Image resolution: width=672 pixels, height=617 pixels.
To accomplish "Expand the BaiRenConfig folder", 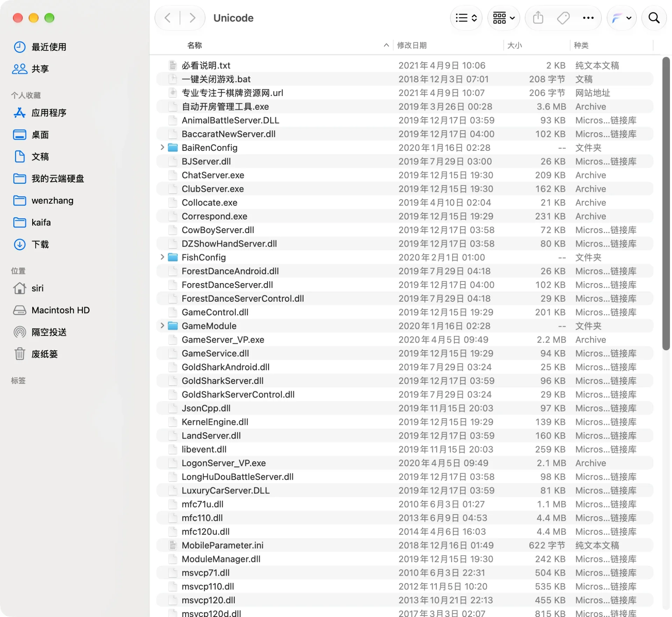I will point(162,148).
